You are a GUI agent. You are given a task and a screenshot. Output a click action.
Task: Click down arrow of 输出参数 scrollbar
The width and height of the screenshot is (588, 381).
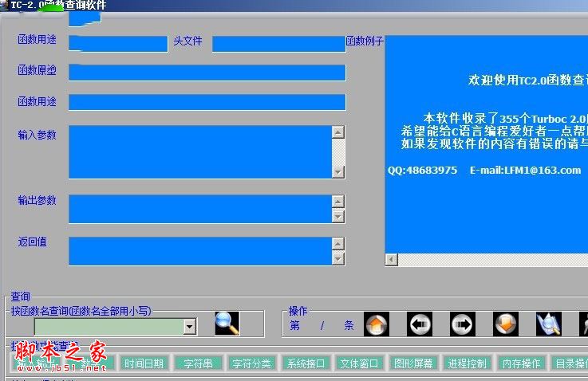338,217
